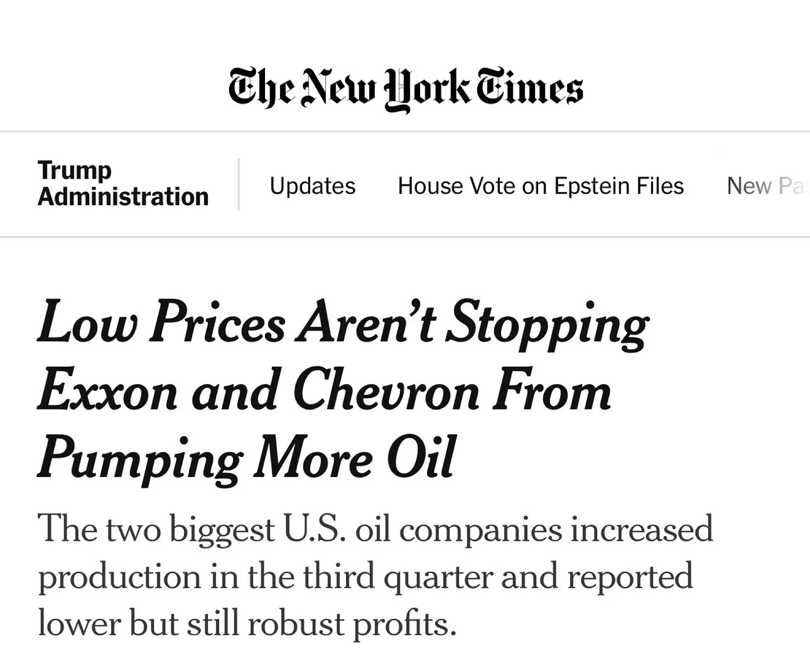Click the word "Stopping" in the headline
The height and width of the screenshot is (672, 810).
tap(548, 323)
